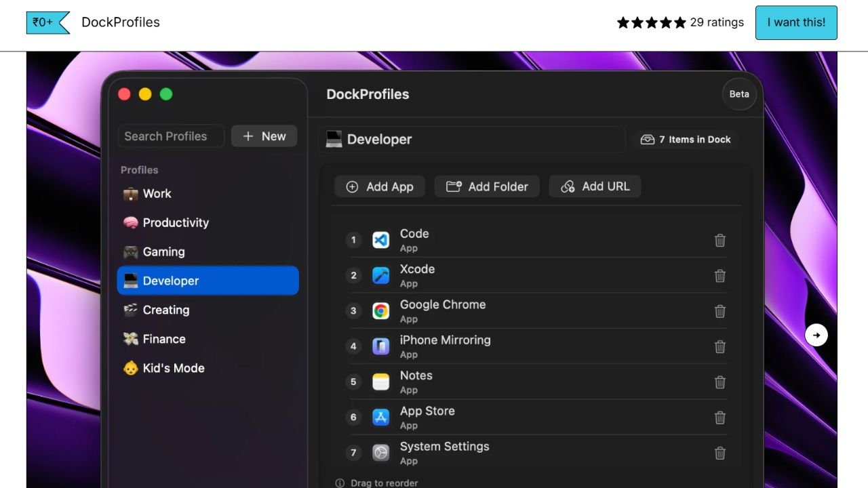Click the laptop emoji beside Developer title
This screenshot has width=868, height=488.
point(334,139)
